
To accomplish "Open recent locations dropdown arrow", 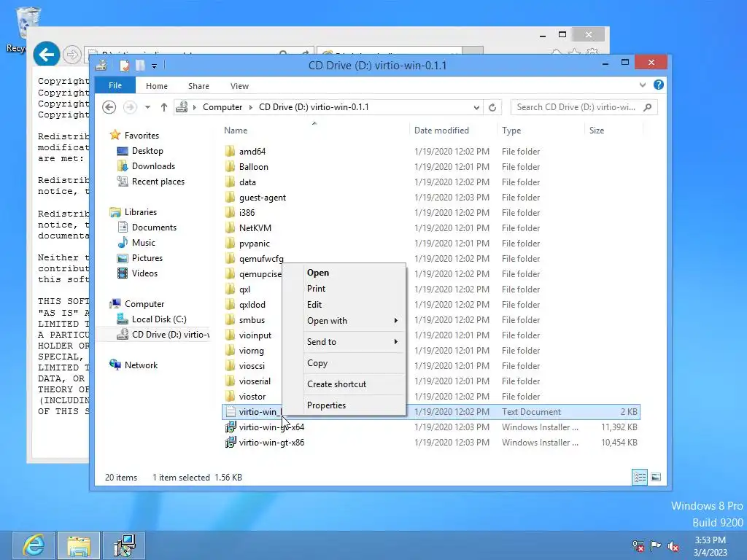I will click(147, 107).
